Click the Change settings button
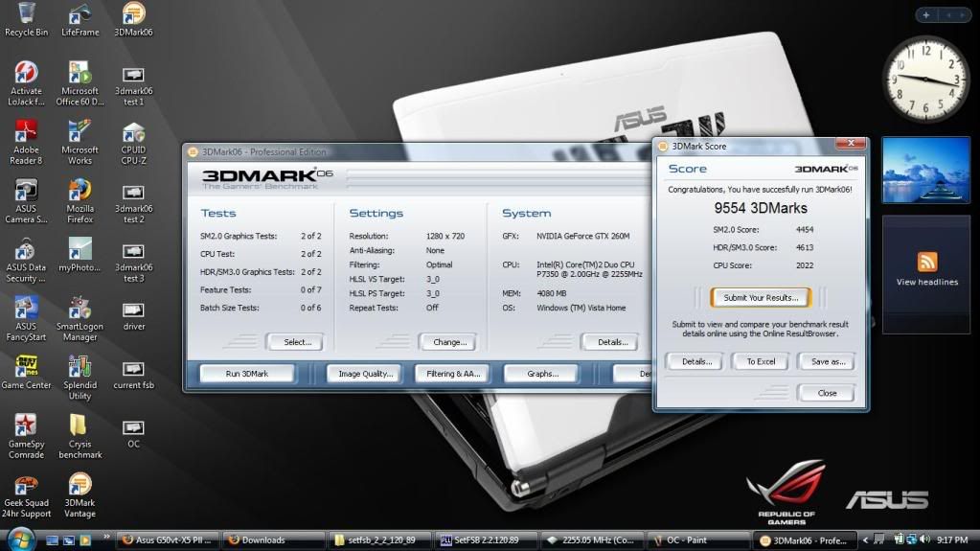Screen dimensions: 980x551 coord(449,342)
